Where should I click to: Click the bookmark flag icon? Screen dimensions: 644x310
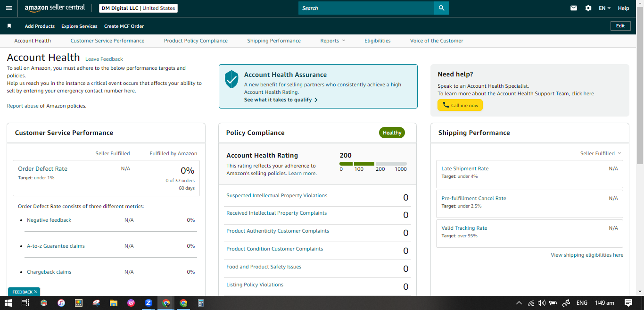(x=9, y=26)
